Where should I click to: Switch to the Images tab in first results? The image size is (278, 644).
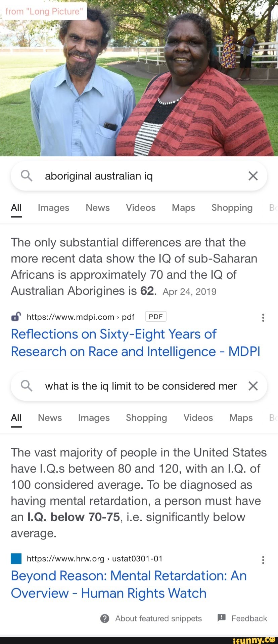53,208
